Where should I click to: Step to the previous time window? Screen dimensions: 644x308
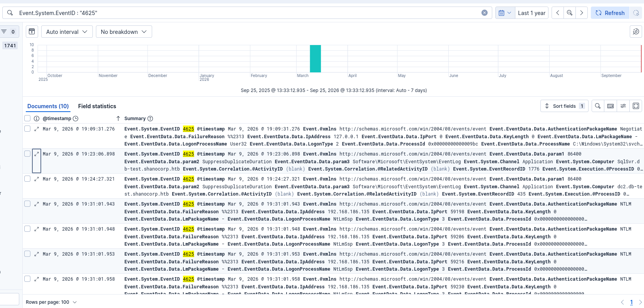(x=557, y=13)
